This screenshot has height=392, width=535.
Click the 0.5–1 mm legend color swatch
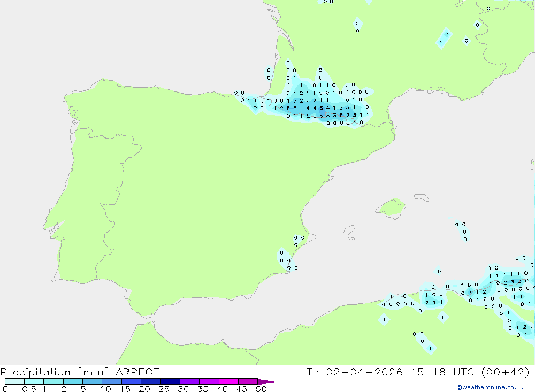[x=34, y=381]
